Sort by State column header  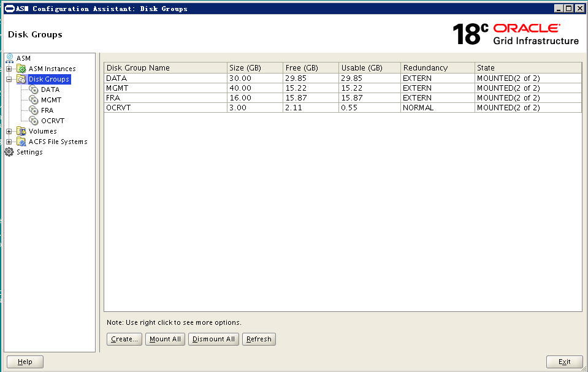pos(529,68)
